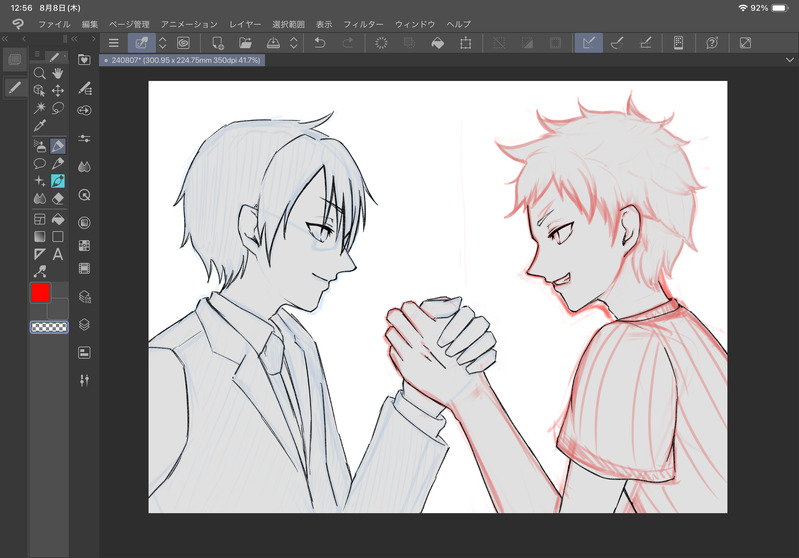The image size is (799, 558).
Task: Open the Color Mixing droplets panel icon
Action: click(84, 167)
